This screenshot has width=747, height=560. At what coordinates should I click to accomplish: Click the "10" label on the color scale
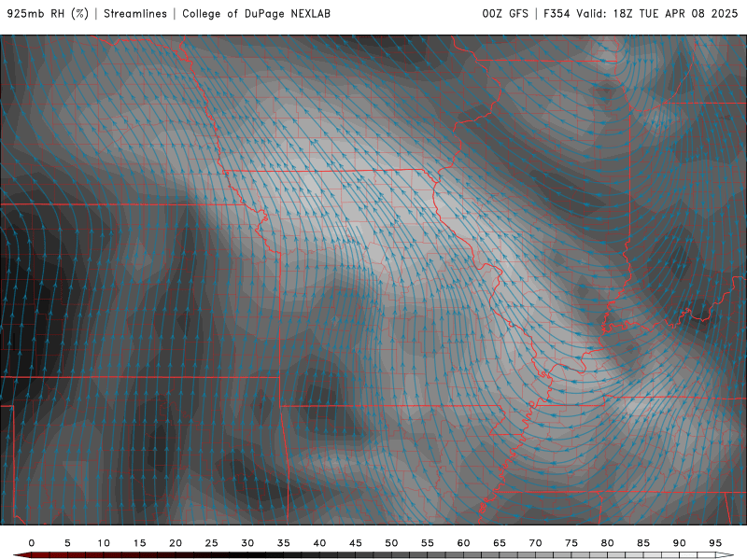coord(104,543)
